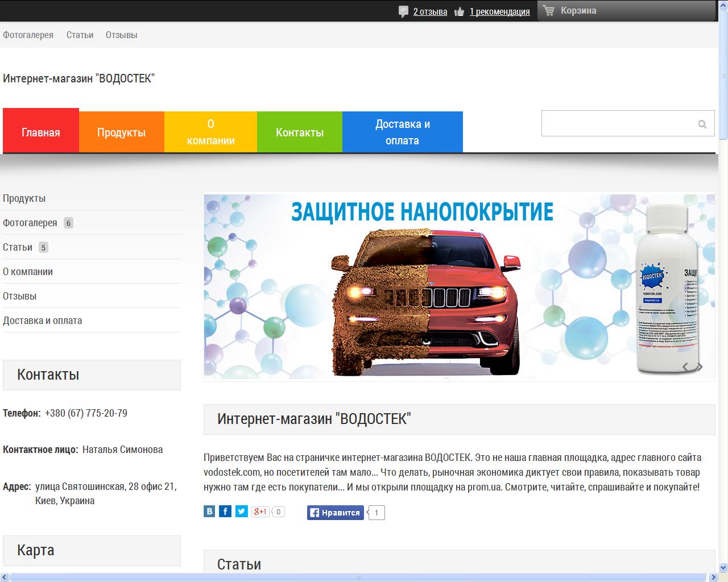This screenshot has width=728, height=582.
Task: Click the Facebook like count bubble
Action: (377, 513)
